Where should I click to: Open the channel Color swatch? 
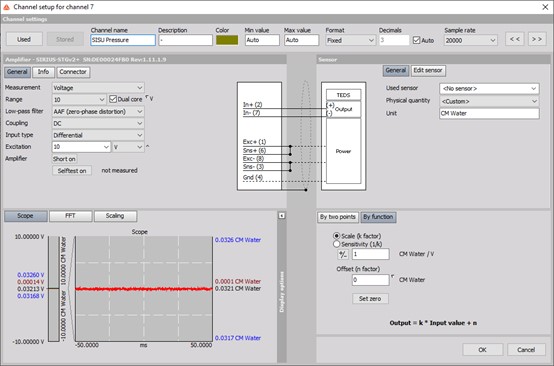coord(227,40)
